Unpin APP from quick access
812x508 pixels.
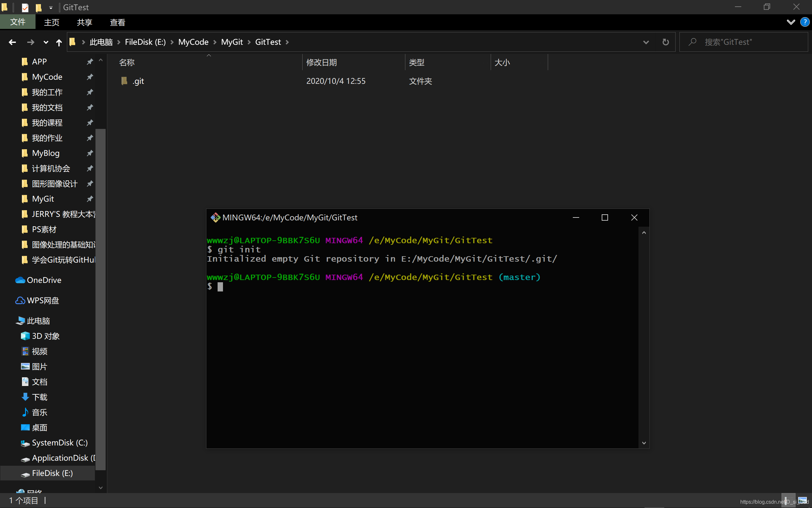[89, 62]
